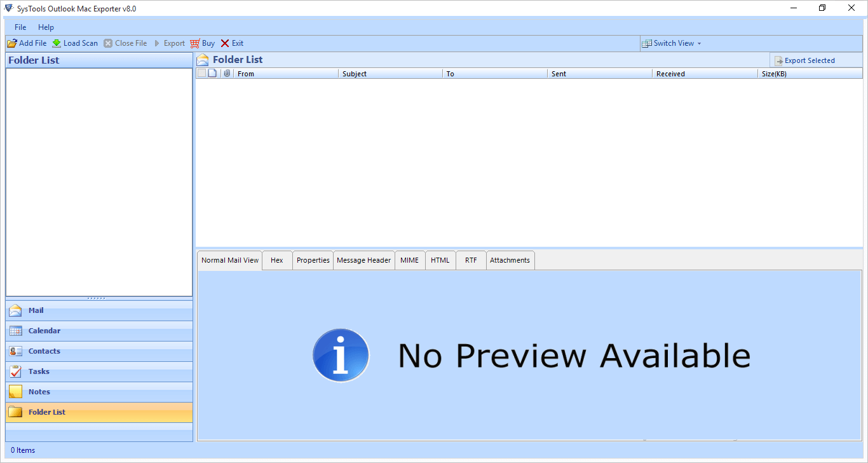Click the red X Exit icon
Image resolution: width=868 pixels, height=463 pixels.
(225, 43)
